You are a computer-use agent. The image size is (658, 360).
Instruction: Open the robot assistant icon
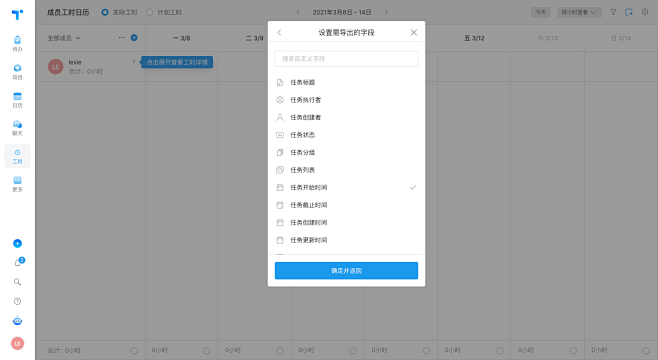pyautogui.click(x=17, y=321)
